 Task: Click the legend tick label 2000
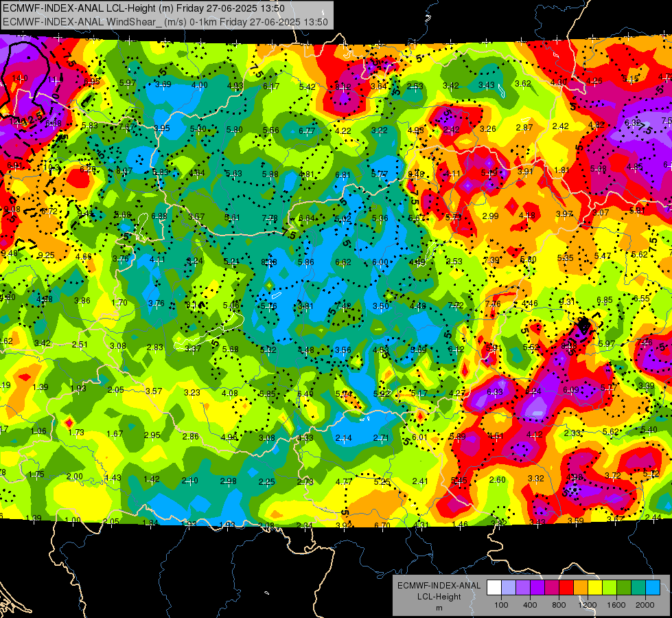click(x=645, y=605)
